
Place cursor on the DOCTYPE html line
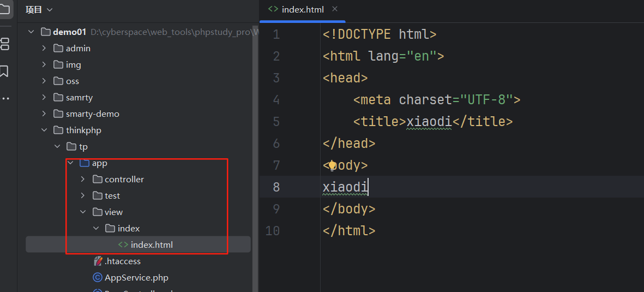click(x=380, y=34)
